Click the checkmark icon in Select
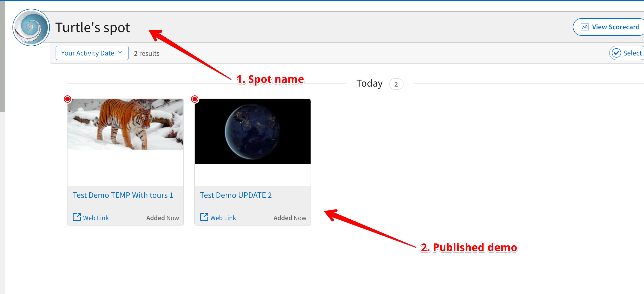Screen dimensions: 644x294 point(616,53)
